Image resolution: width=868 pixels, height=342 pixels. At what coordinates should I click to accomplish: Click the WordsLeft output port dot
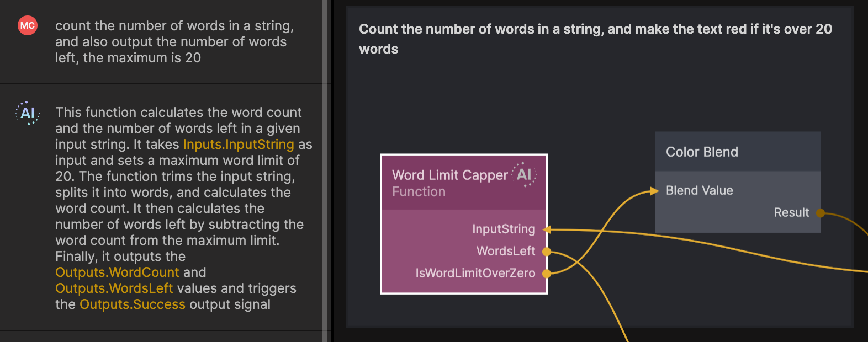point(546,252)
